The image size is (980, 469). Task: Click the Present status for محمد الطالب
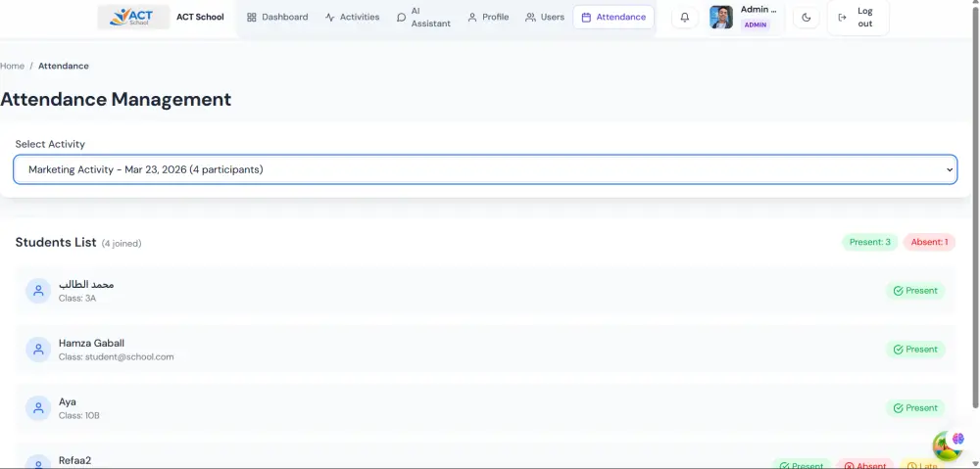pyautogui.click(x=915, y=291)
